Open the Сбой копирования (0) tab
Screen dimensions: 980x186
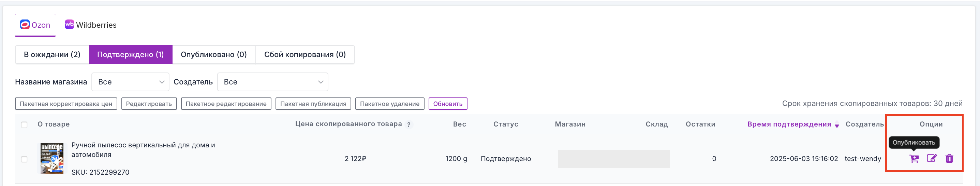click(x=305, y=54)
